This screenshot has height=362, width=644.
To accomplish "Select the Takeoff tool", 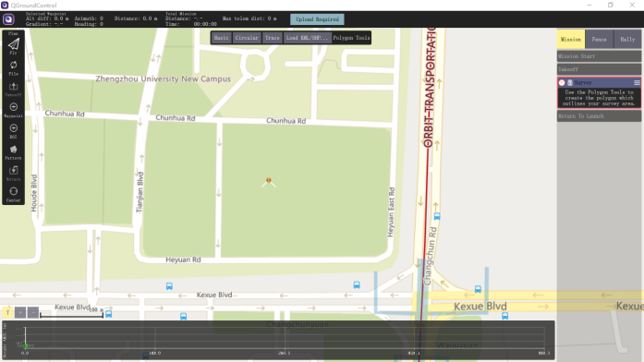I will tap(13, 89).
